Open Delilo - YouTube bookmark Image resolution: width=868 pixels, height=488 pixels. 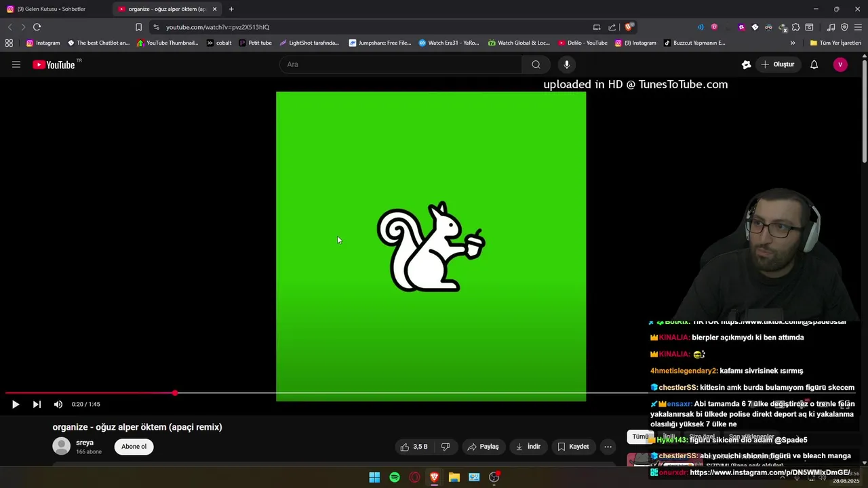[x=583, y=43]
